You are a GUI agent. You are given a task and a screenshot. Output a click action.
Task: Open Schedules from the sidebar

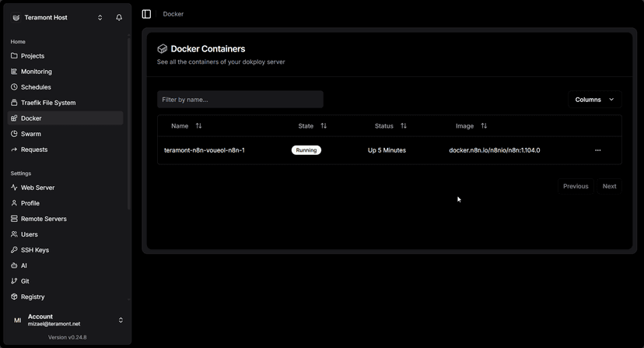(65, 87)
